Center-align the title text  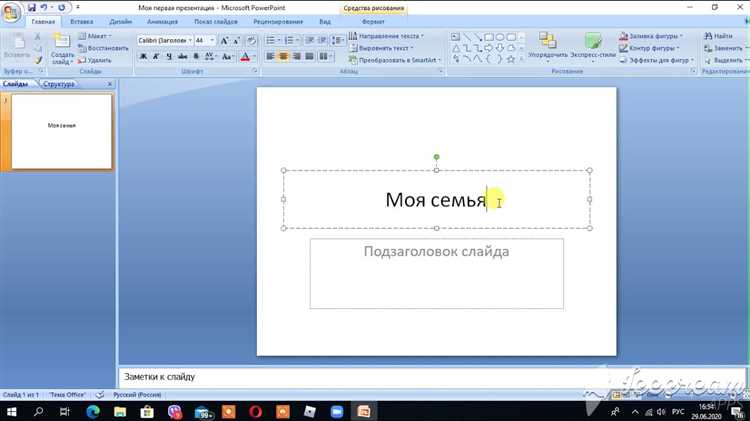(283, 56)
